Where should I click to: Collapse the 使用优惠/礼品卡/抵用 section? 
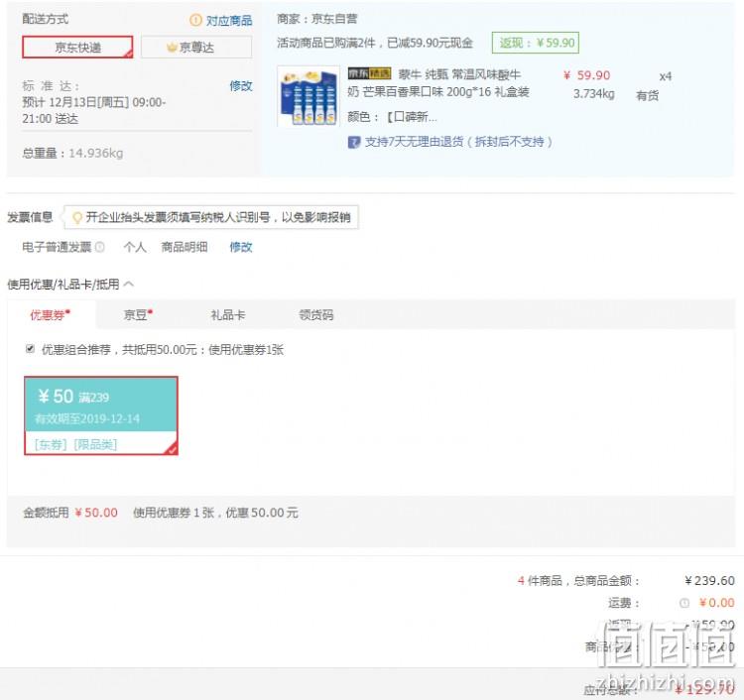pos(70,285)
